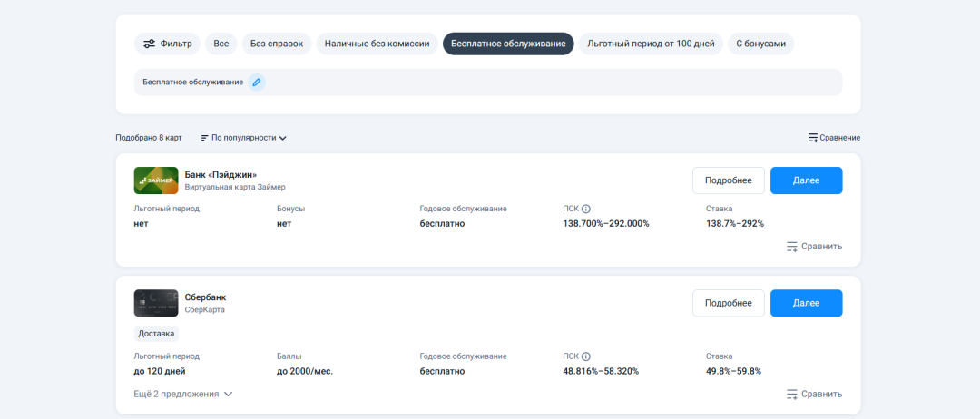Open the Сравнение link above the card list
980x419 pixels.
coord(834,138)
